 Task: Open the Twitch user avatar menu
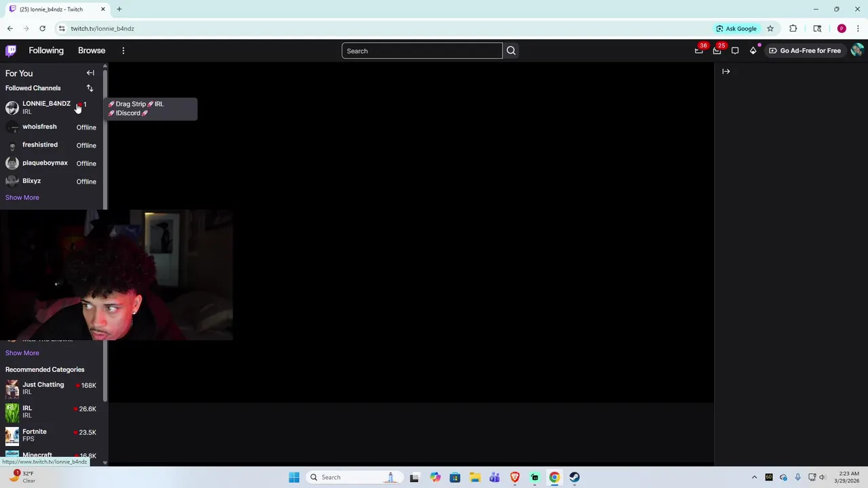click(856, 50)
